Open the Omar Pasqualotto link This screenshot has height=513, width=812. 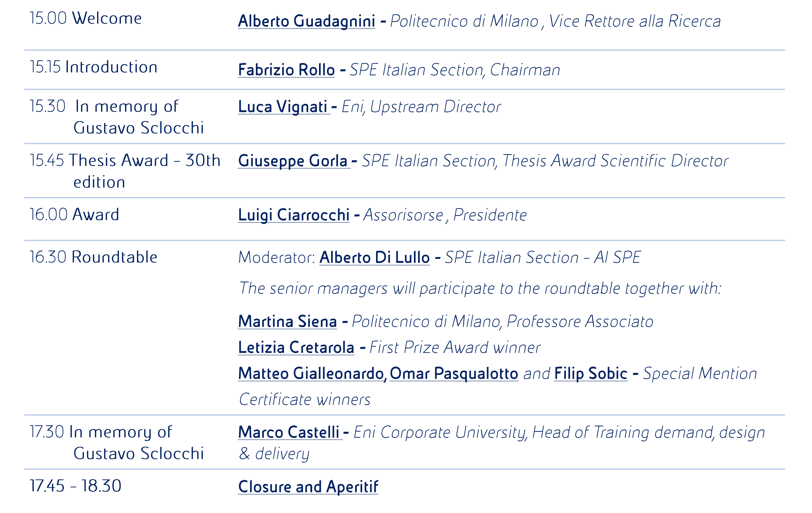tap(454, 373)
